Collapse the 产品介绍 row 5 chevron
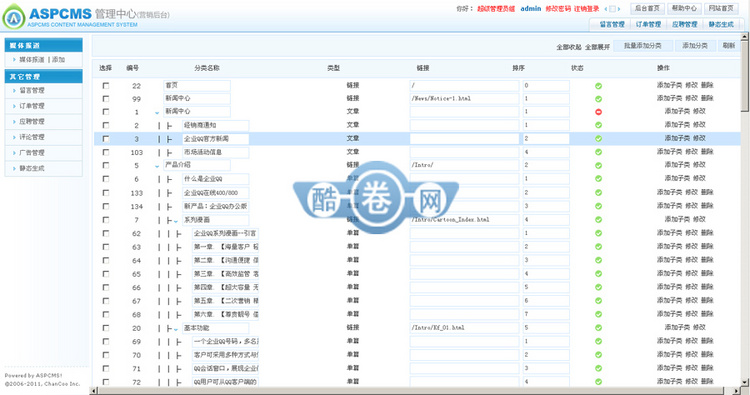750x395 pixels. (x=157, y=166)
